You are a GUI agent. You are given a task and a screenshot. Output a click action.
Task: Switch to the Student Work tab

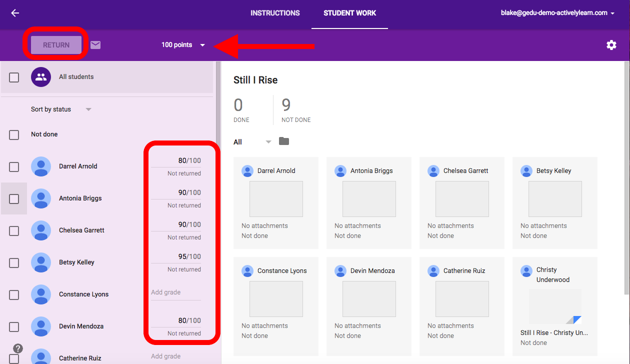[x=350, y=13]
